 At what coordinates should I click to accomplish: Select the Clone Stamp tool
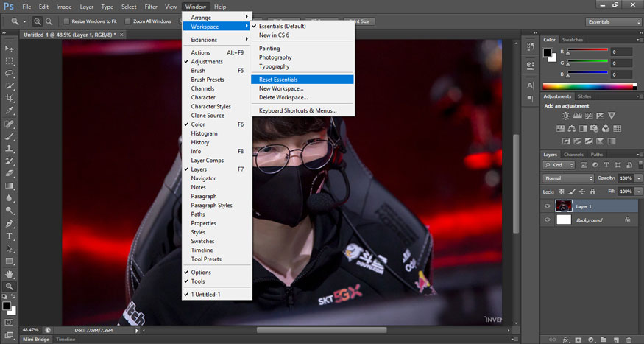[9, 149]
